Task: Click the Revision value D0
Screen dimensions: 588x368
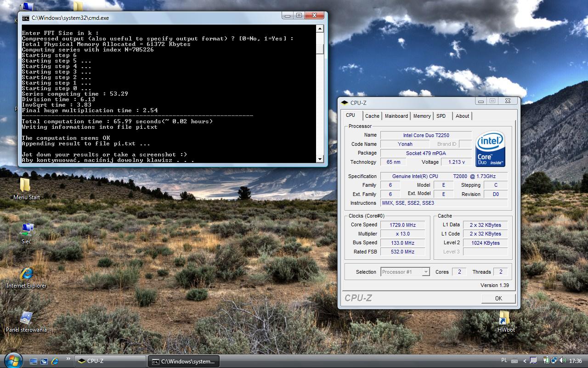Action: [496, 194]
